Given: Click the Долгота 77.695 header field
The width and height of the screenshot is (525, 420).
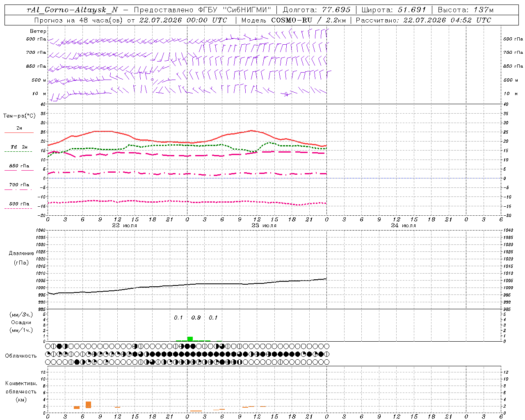Looking at the screenshot, I should pos(317,10).
